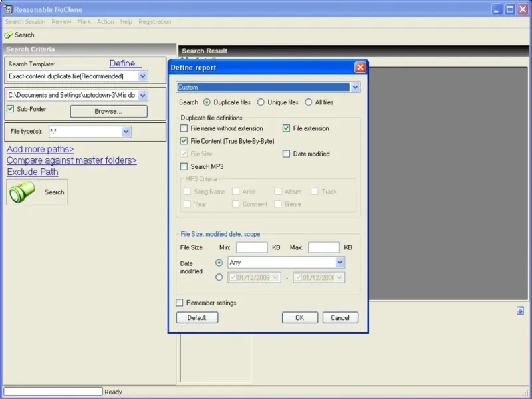Close the Define report dialog
Screen dimensions: 532x399
[x=360, y=67]
